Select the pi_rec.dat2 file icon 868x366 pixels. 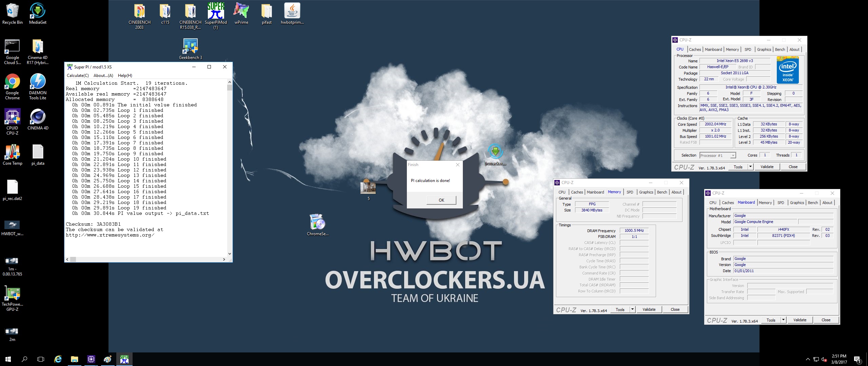click(x=13, y=190)
